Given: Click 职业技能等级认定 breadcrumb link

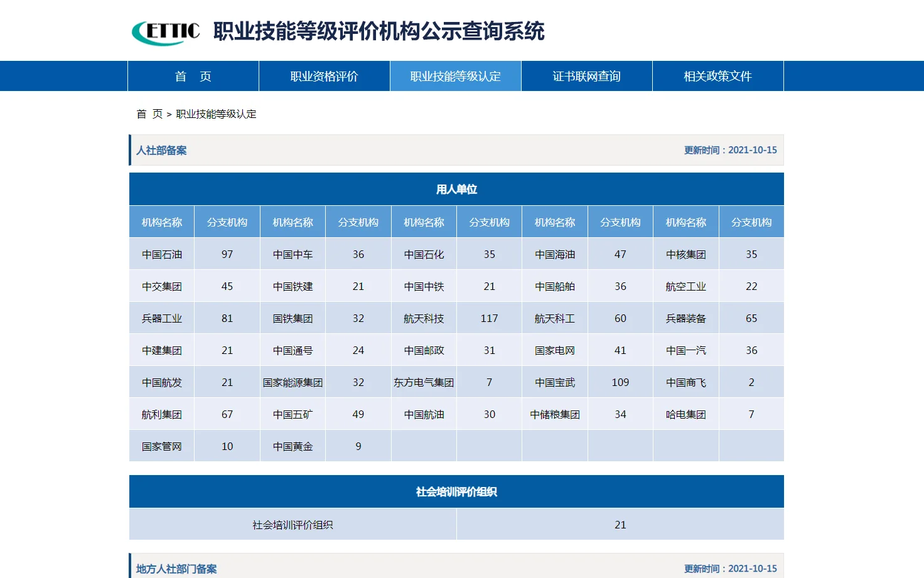Looking at the screenshot, I should pyautogui.click(x=217, y=114).
